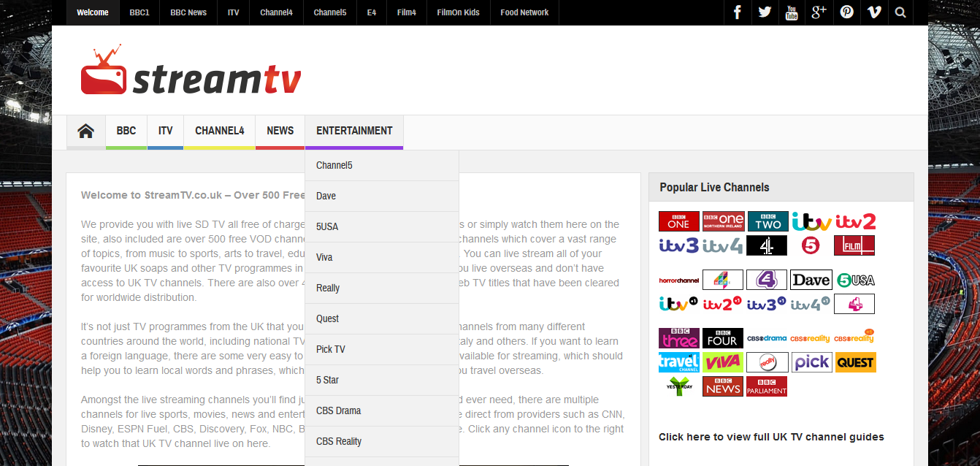Open the yellow Quest logo
The image size is (980, 466).
855,362
